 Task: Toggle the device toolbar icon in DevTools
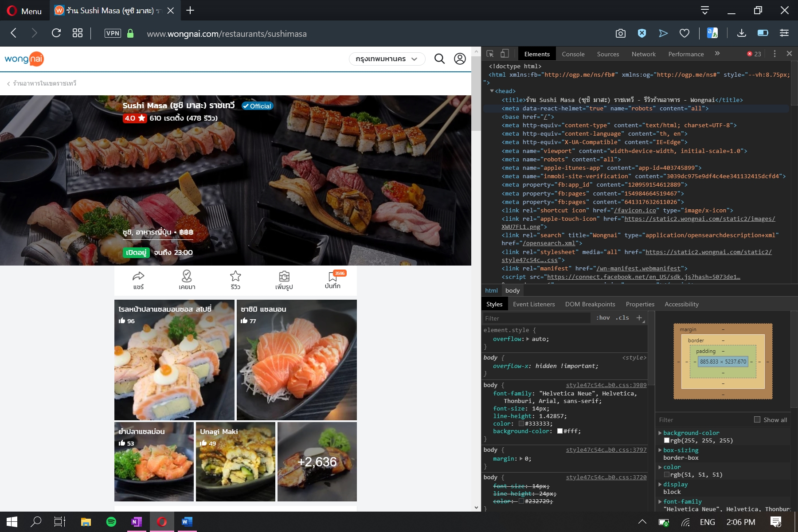505,54
